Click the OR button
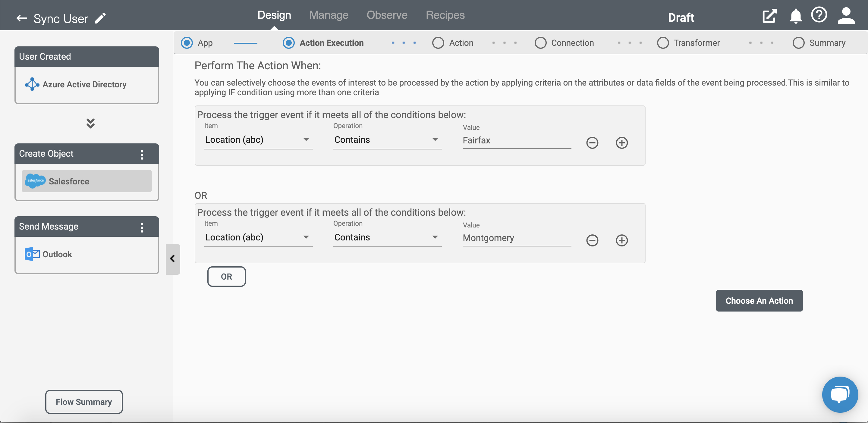 tap(226, 277)
